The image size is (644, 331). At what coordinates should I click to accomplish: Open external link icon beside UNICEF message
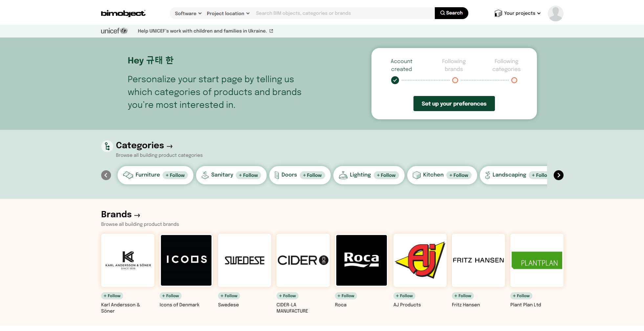tap(271, 31)
